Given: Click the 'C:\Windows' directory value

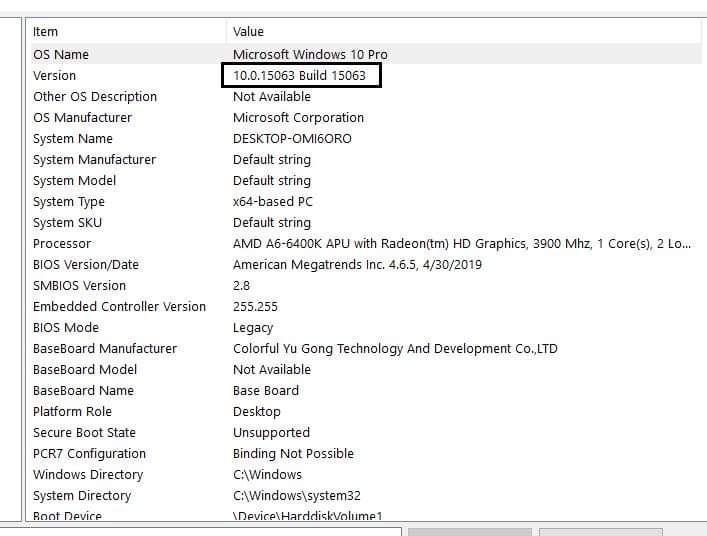Looking at the screenshot, I should point(267,475).
